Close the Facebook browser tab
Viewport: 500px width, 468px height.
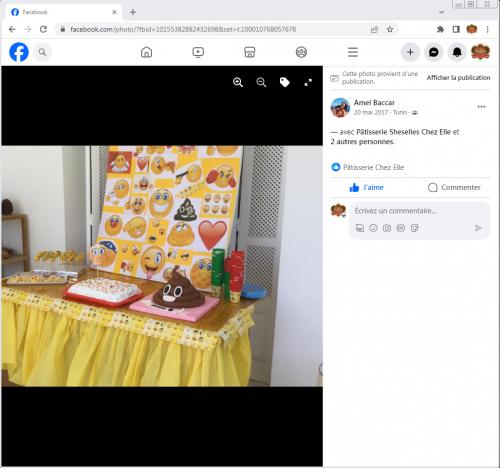(x=114, y=12)
